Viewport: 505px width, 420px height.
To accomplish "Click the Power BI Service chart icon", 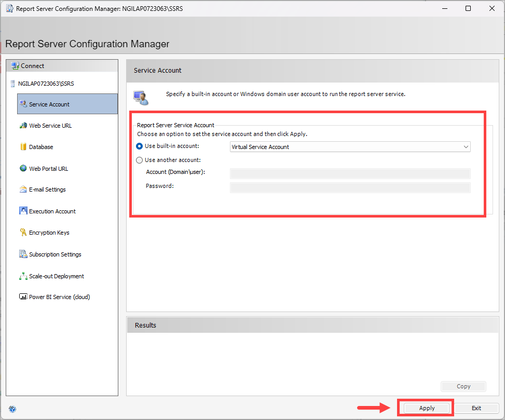I will pos(23,296).
